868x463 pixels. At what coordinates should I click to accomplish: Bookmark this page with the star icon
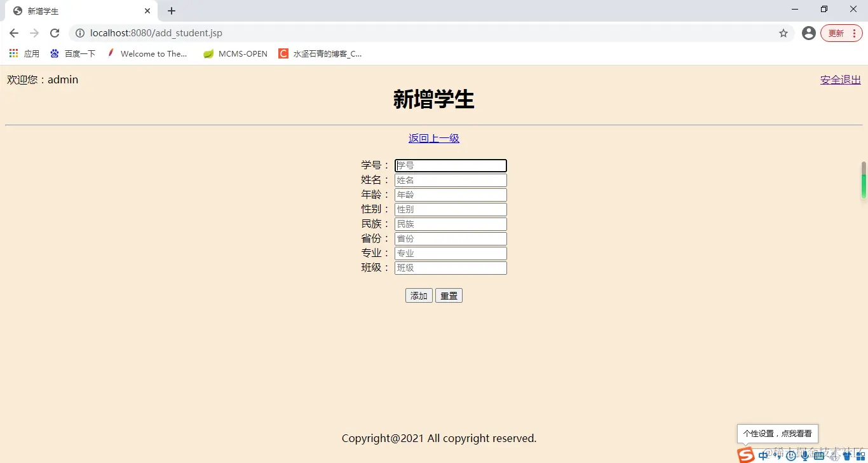tap(783, 32)
